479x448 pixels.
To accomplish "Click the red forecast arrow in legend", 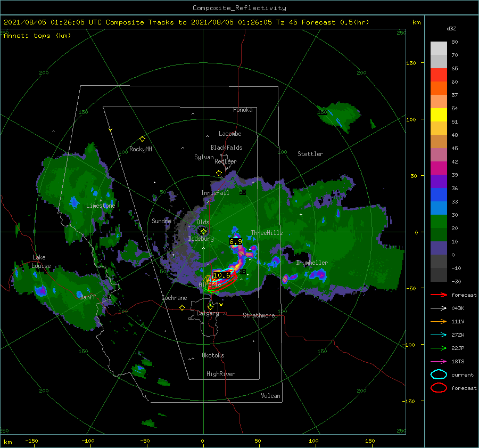I will pos(439,295).
